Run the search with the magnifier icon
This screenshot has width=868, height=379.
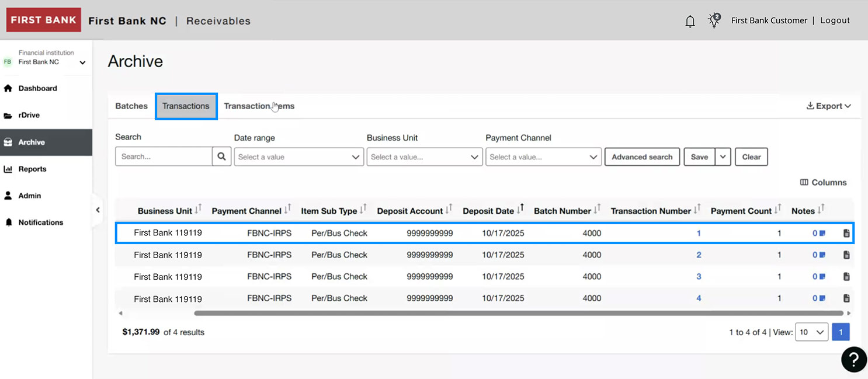click(221, 156)
